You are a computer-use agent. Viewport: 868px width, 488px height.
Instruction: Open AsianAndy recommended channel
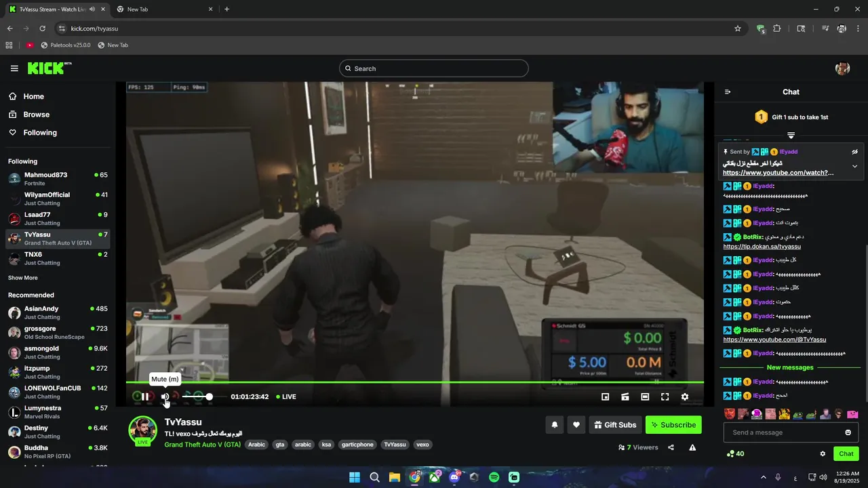tap(58, 312)
